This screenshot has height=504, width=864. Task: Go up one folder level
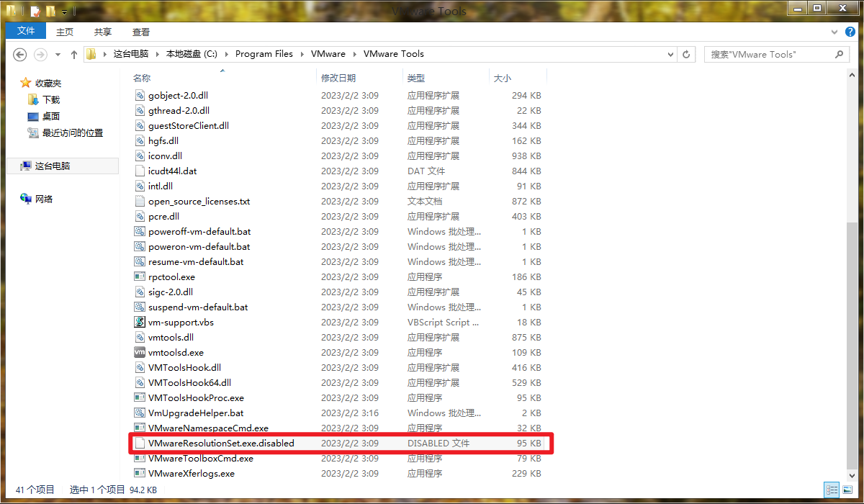click(x=73, y=54)
